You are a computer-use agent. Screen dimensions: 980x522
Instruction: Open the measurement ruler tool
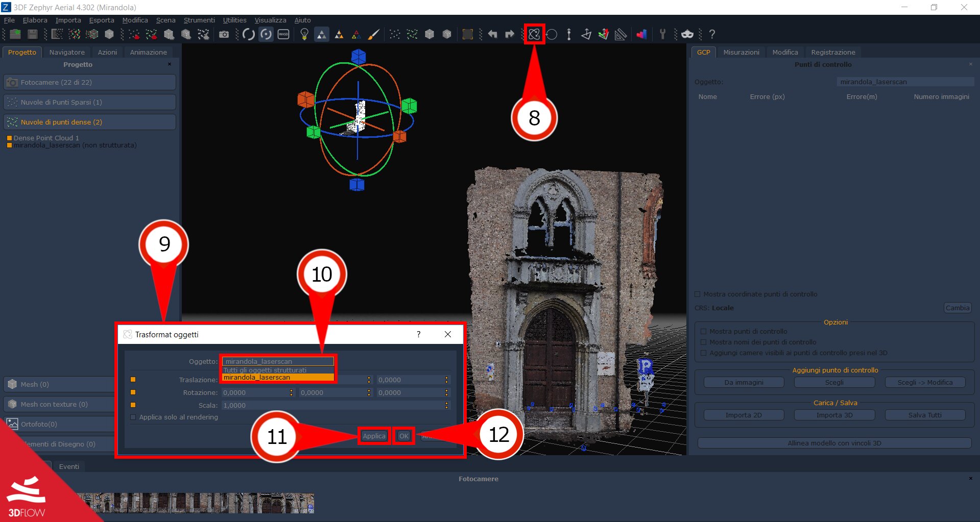coord(620,34)
